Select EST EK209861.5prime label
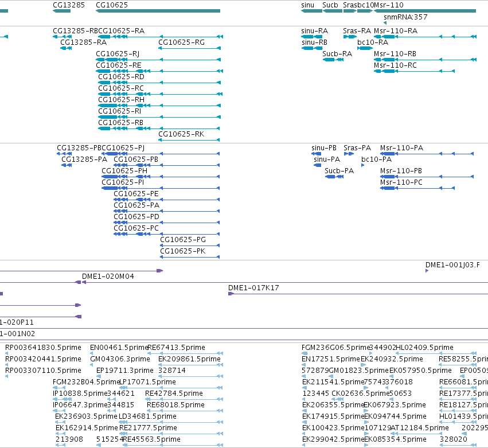 coord(189,359)
